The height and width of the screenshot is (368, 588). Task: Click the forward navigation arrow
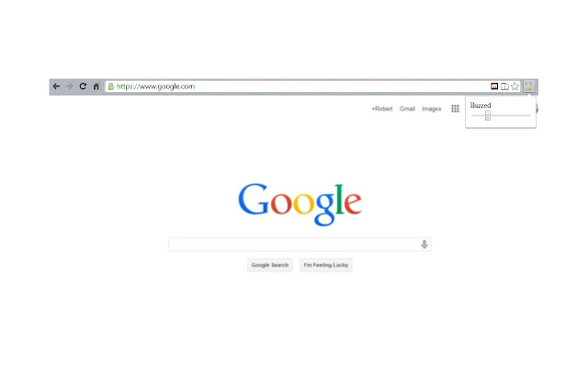pyautogui.click(x=70, y=86)
